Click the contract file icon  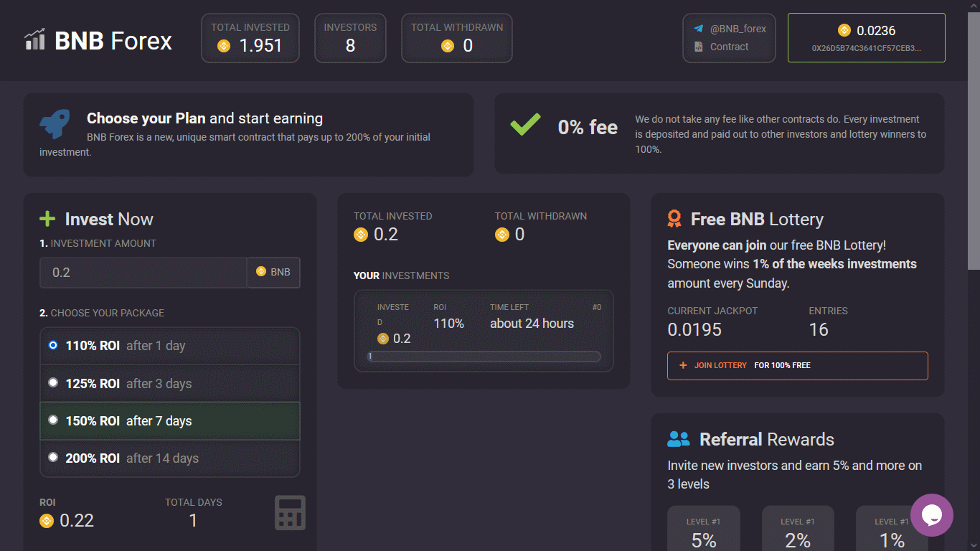click(x=698, y=47)
